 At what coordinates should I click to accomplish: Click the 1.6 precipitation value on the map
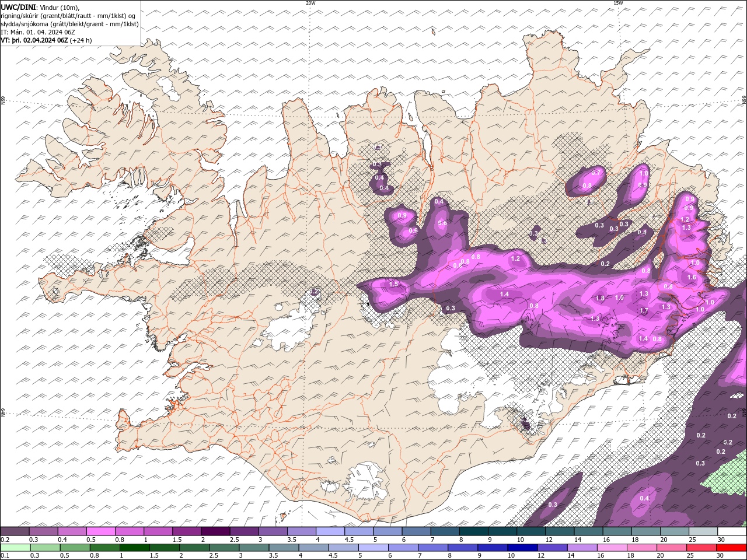point(692,277)
